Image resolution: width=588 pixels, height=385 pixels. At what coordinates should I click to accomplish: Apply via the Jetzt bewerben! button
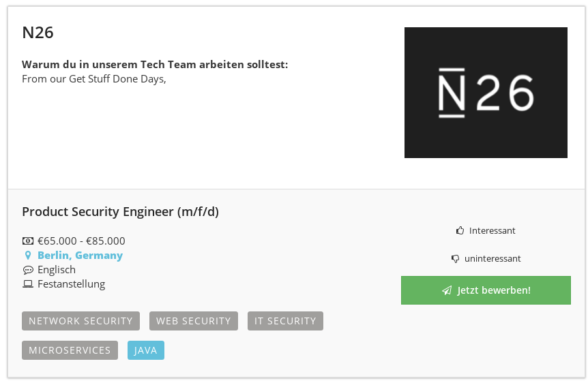(486, 290)
